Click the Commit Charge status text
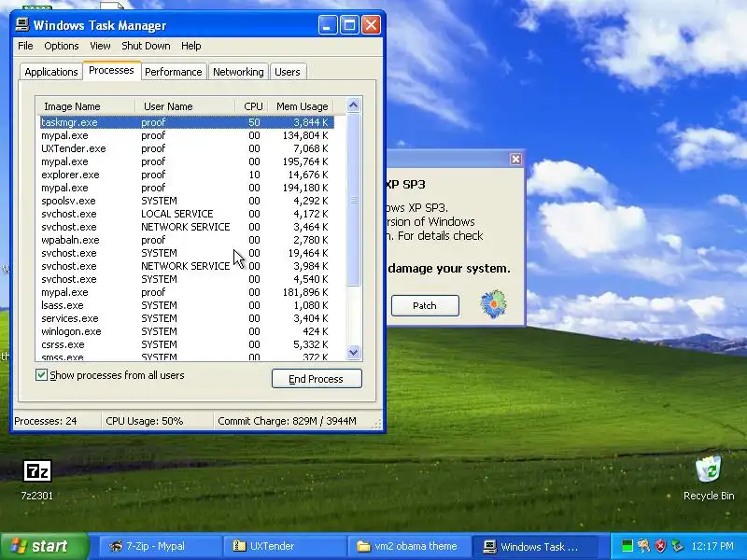 click(287, 421)
